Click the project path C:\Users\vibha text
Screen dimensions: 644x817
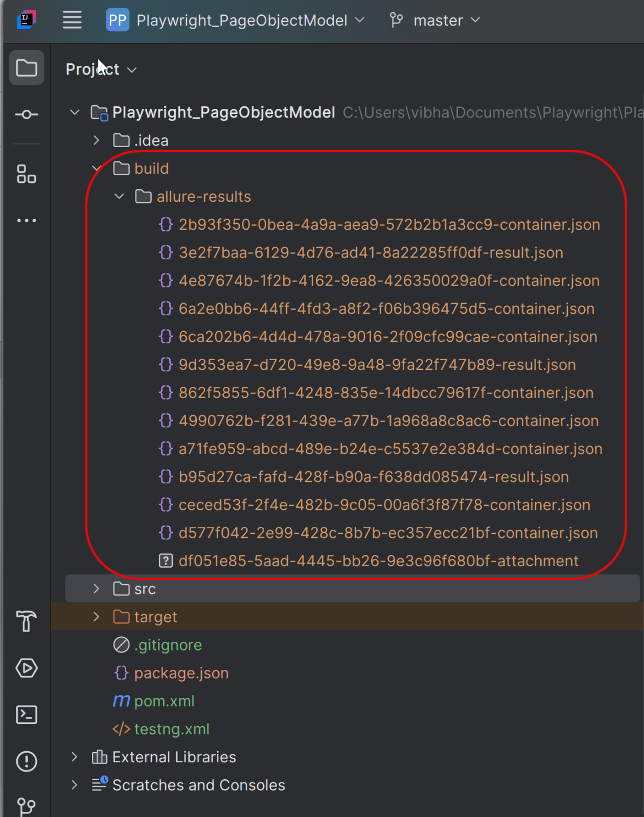tap(493, 112)
